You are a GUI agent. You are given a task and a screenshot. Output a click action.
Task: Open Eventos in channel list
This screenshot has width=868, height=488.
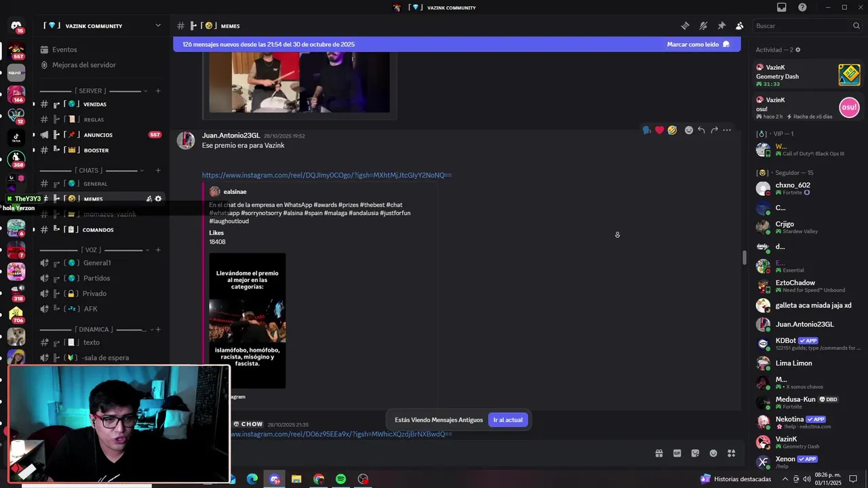point(64,49)
